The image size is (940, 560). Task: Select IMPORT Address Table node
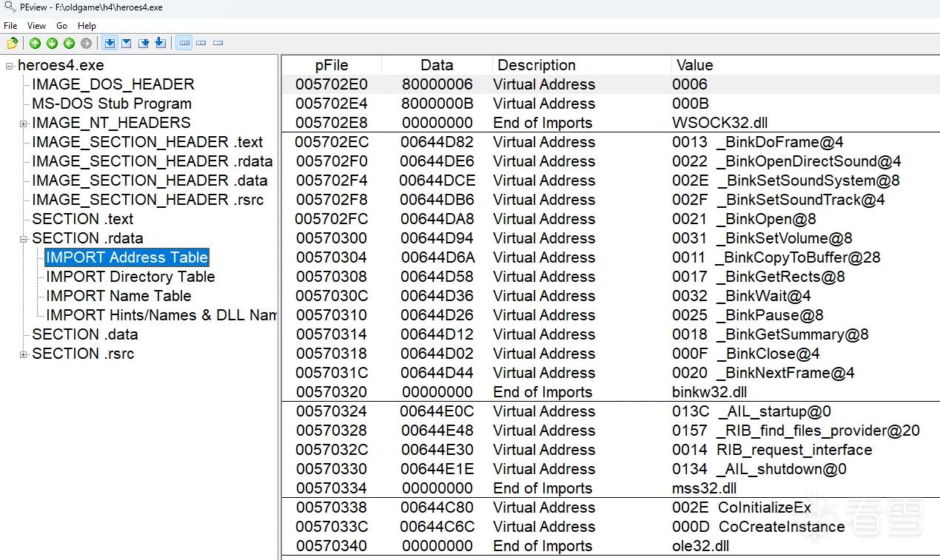(x=127, y=257)
